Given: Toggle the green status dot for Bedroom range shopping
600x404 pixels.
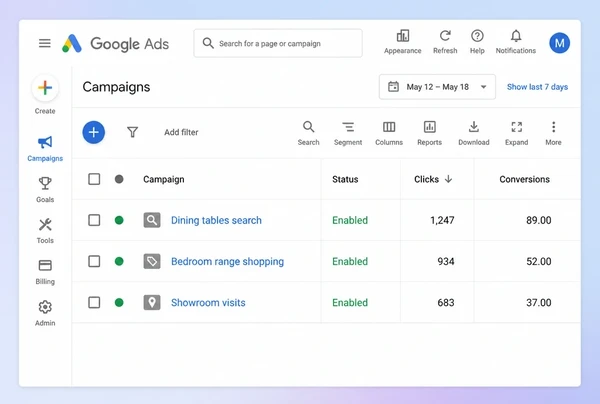Looking at the screenshot, I should tap(119, 261).
